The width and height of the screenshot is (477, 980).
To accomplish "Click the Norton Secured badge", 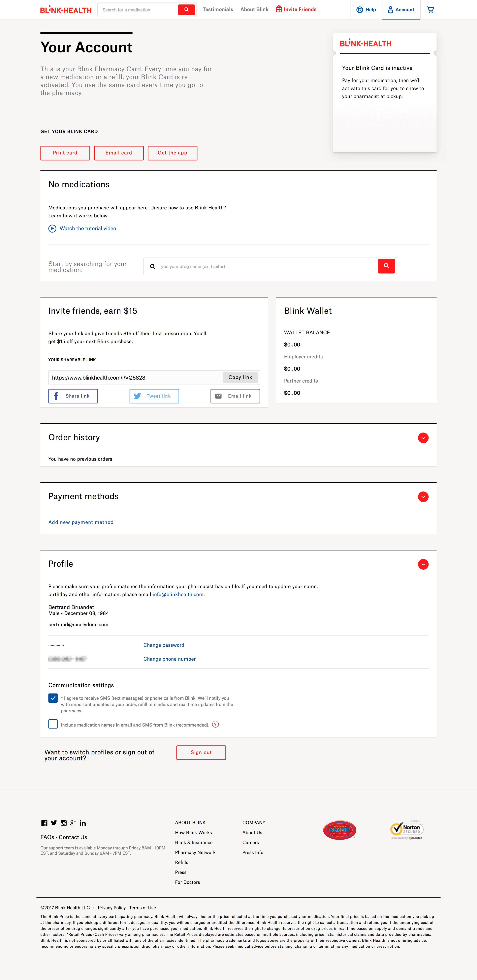I will 407,830.
